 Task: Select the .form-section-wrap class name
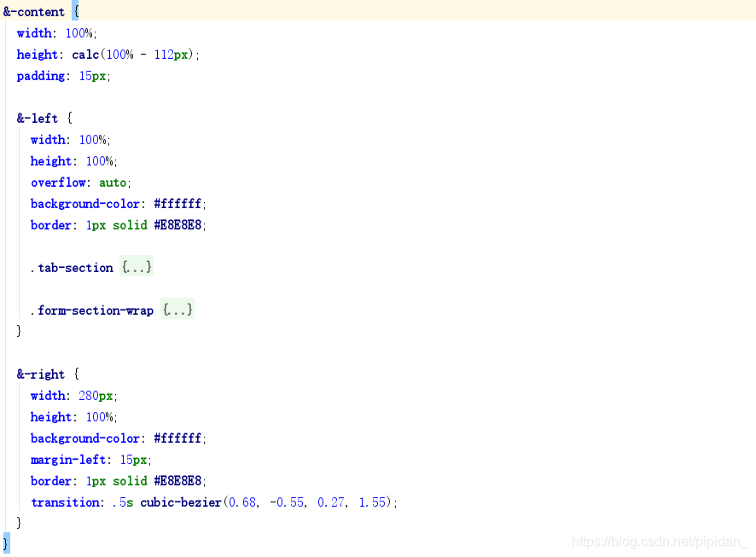[x=94, y=310]
